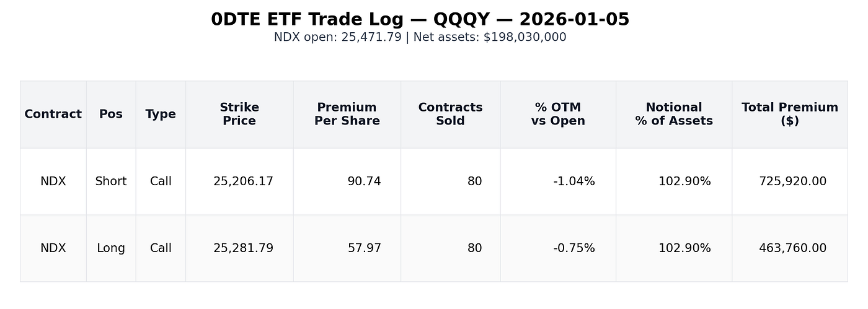
Task: Select strike price 25,281.79
Action: [x=243, y=248]
